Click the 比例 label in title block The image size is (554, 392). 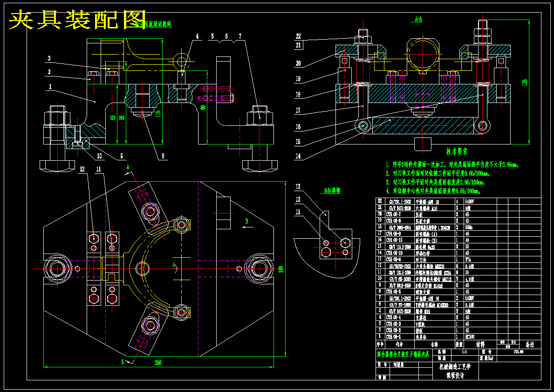[442, 352]
